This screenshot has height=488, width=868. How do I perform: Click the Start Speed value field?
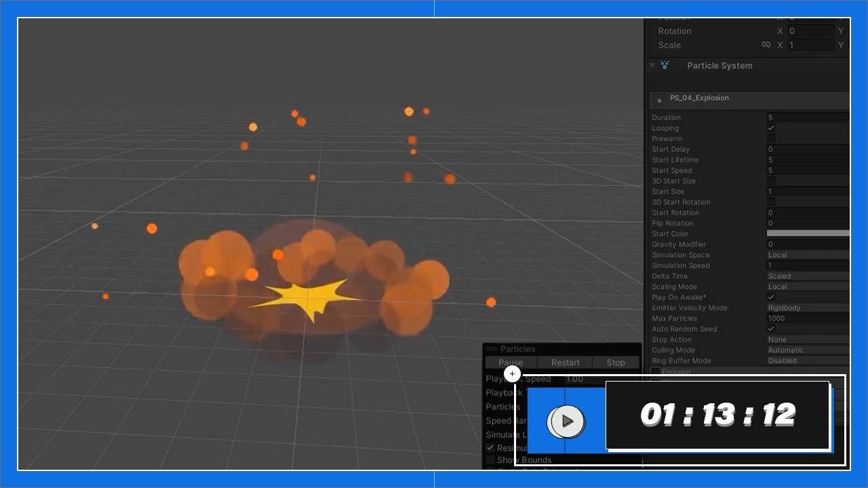tap(808, 170)
